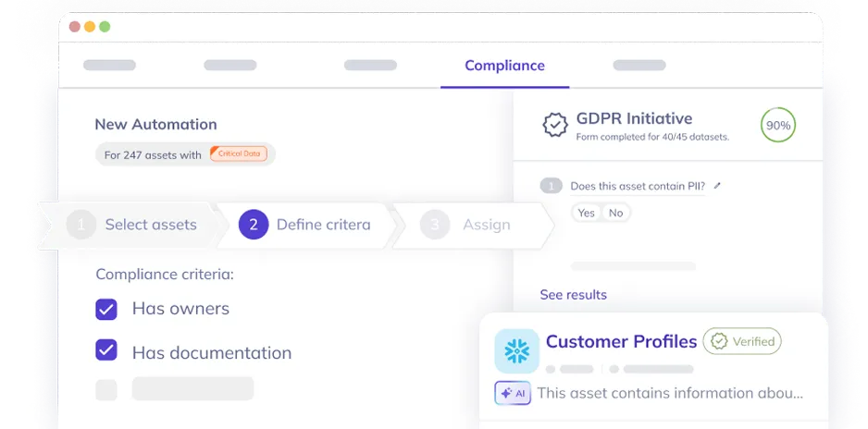Click the Critical Data tag

tap(239, 153)
